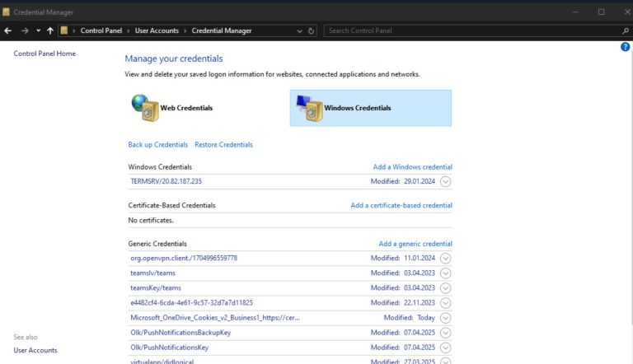Go back with the back arrow
633x364 pixels.
(x=8, y=30)
